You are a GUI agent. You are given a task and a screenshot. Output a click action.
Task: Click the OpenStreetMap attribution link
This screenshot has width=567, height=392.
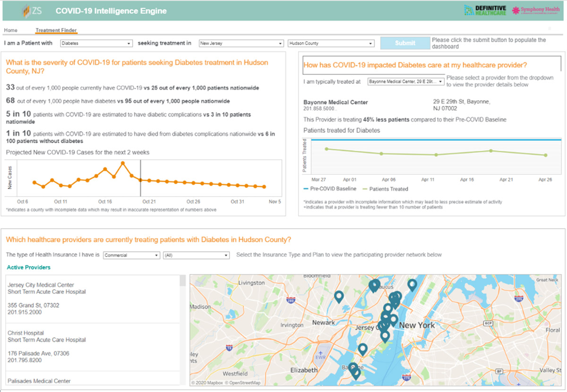(x=242, y=383)
